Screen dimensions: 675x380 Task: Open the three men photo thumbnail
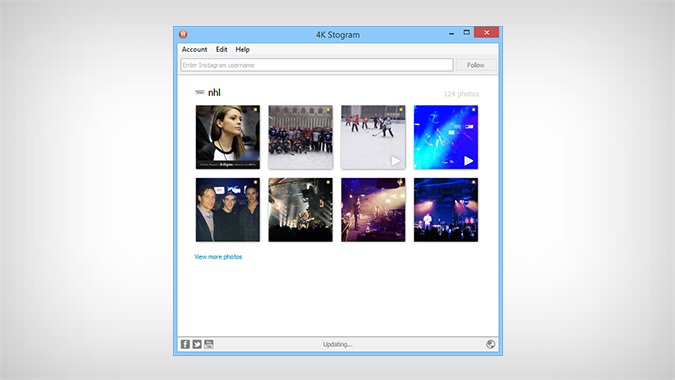pos(228,210)
